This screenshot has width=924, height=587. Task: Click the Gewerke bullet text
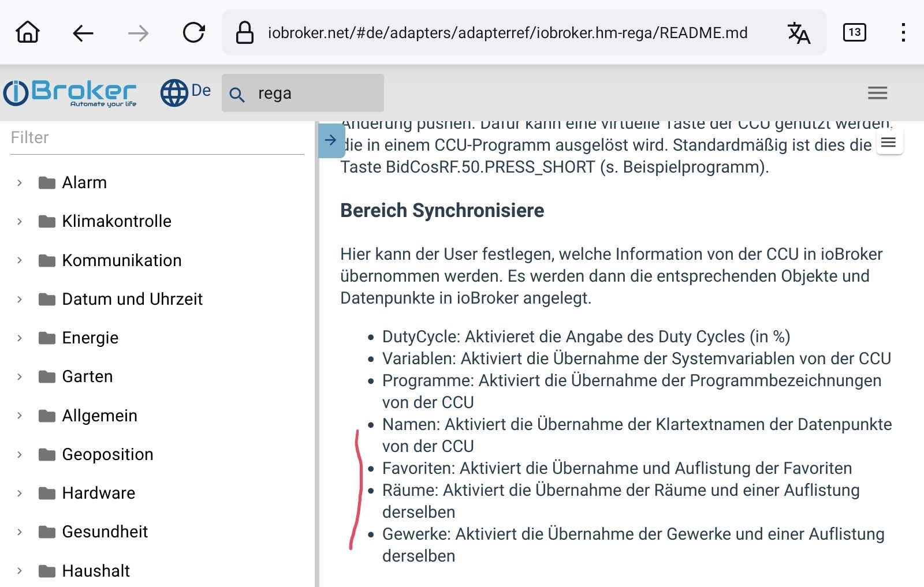[634, 545]
